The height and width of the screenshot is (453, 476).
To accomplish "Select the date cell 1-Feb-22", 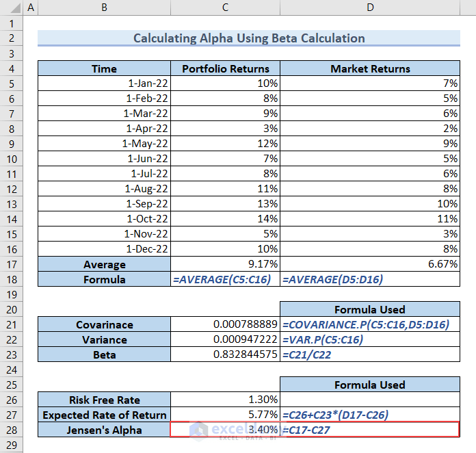I will tap(104, 99).
